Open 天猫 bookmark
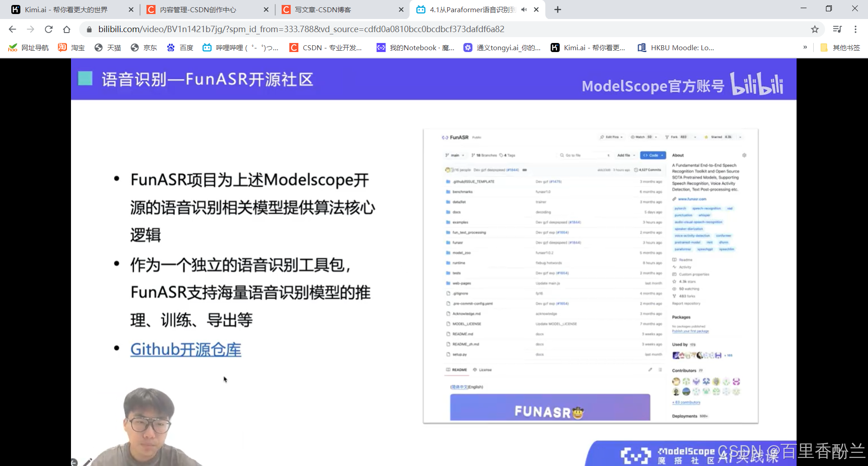This screenshot has height=466, width=868. coord(108,48)
